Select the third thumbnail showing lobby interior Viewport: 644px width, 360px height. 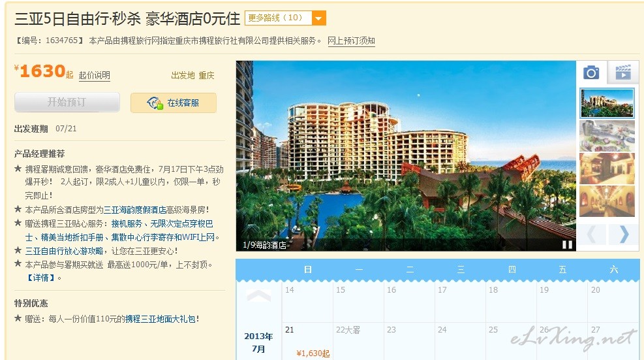point(607,169)
